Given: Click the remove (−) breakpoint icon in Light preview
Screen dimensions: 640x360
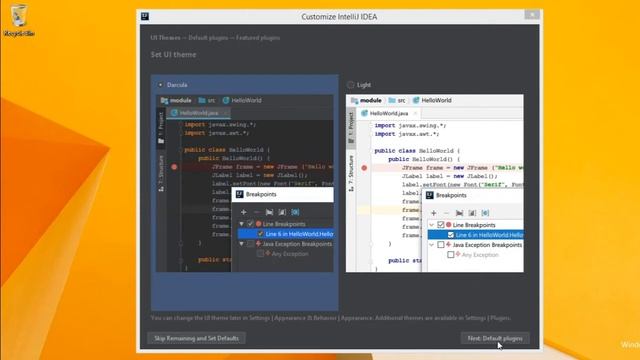Looking at the screenshot, I should [x=447, y=213].
